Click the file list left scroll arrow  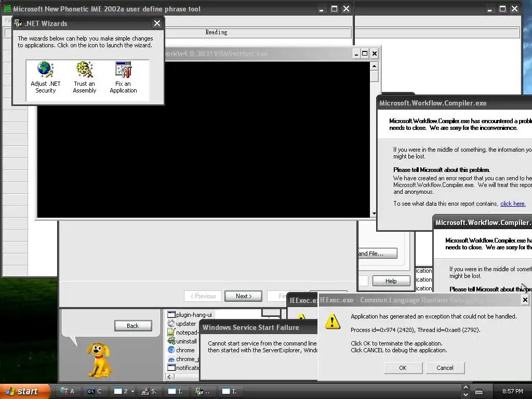coord(169,377)
